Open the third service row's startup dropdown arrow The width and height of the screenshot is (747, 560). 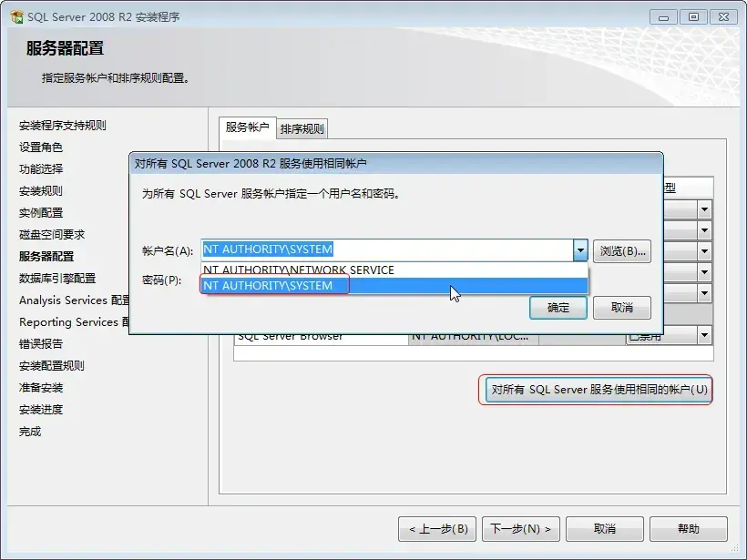click(704, 251)
